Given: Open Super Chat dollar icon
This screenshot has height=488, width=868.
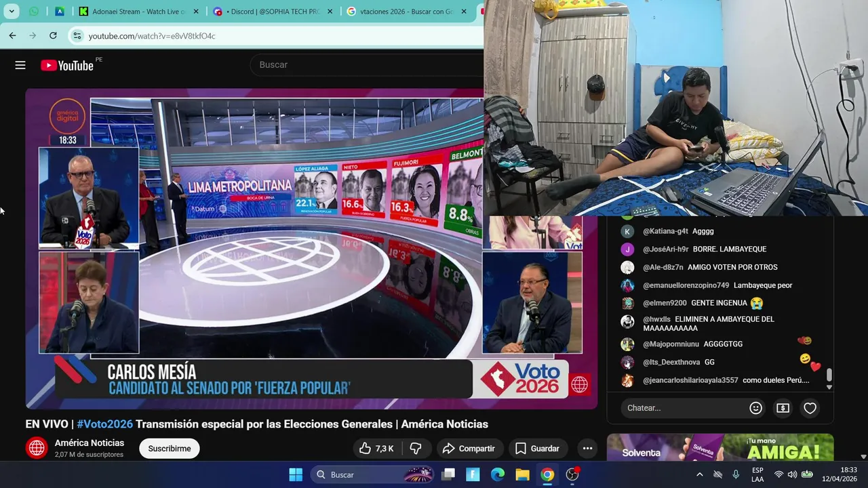Looking at the screenshot, I should [x=783, y=408].
